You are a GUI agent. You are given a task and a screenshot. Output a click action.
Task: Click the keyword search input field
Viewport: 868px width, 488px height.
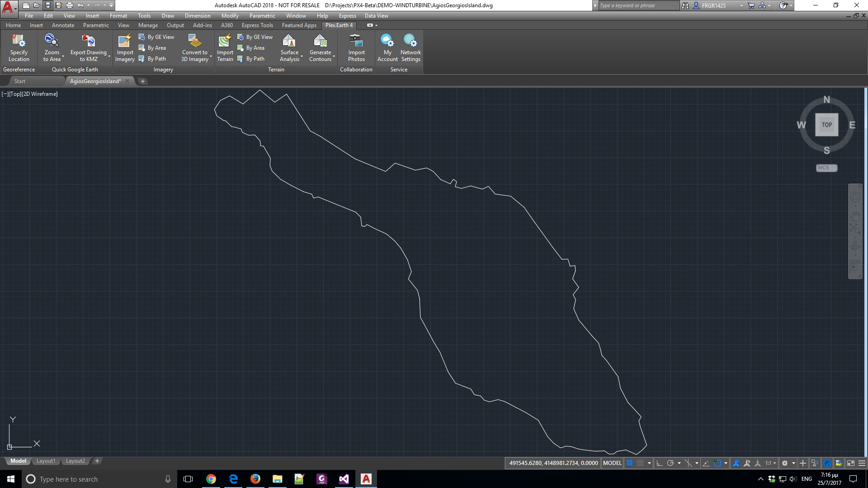tap(638, 5)
